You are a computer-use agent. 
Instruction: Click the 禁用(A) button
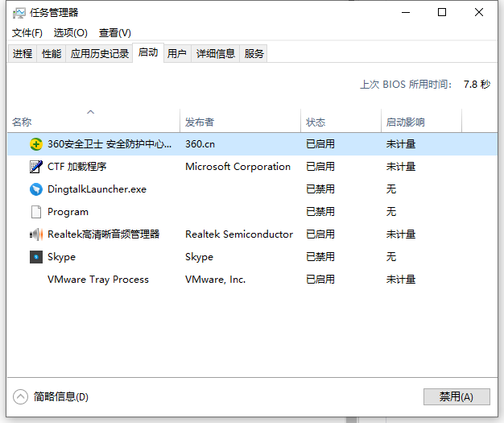[456, 396]
